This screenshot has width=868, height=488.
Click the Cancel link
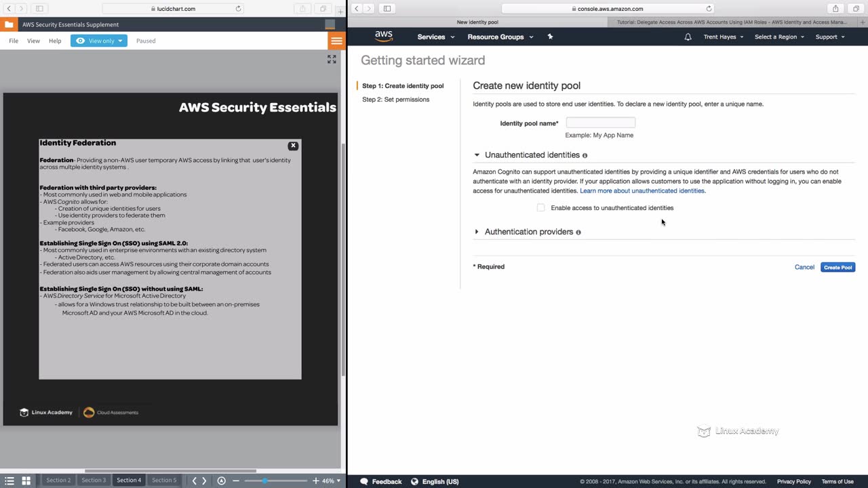click(804, 267)
